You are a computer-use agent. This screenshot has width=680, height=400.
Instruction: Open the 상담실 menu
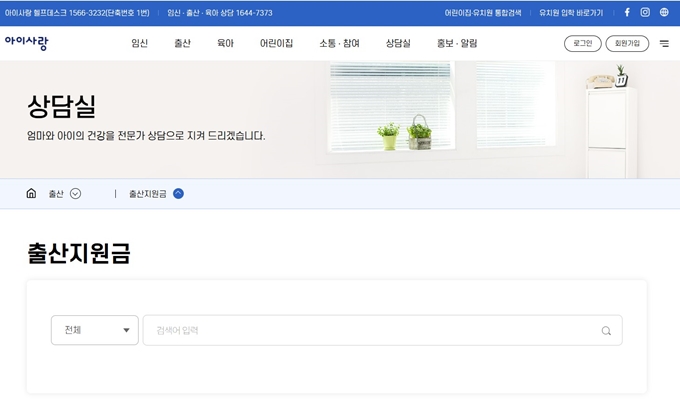coord(398,43)
